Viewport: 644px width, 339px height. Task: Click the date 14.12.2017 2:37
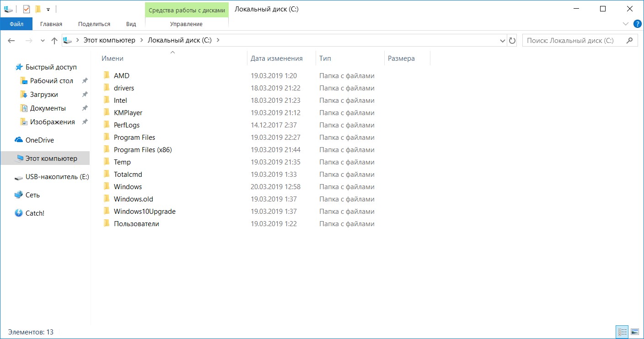274,125
